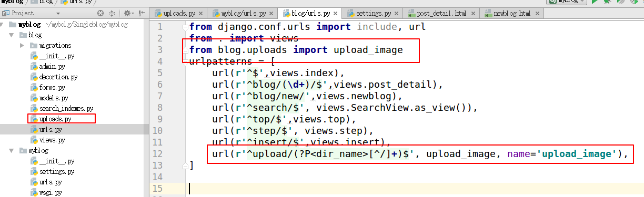The width and height of the screenshot is (644, 197).
Task: Click the blog folder icon in breadcrumb
Action: pos(35,2)
